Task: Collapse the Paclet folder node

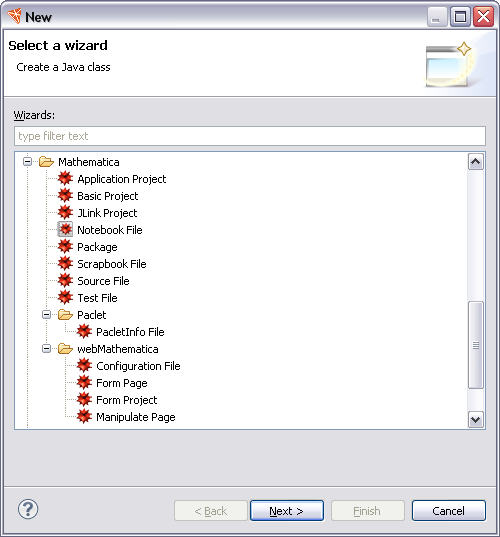Action: (x=46, y=314)
